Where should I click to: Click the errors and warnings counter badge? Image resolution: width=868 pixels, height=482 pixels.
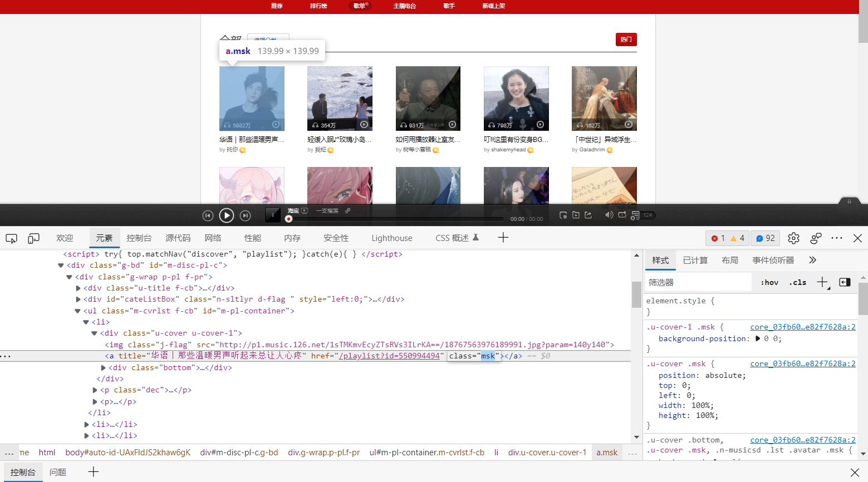[x=727, y=238]
